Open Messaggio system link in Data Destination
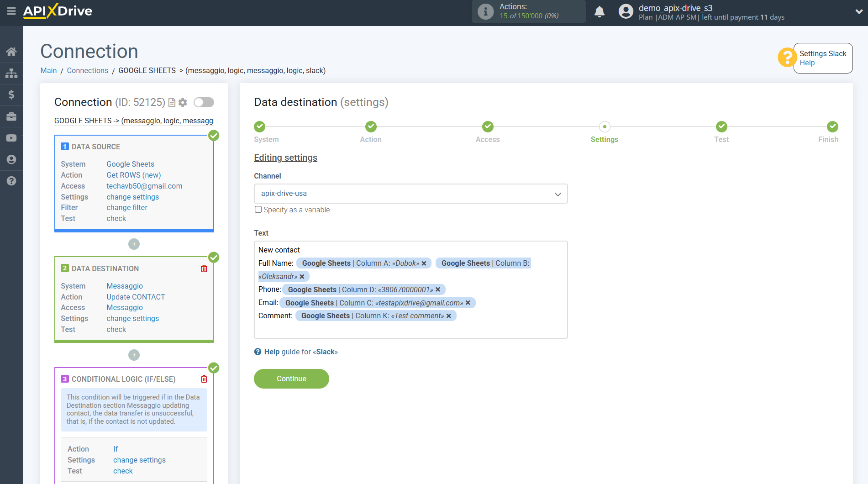 click(125, 286)
